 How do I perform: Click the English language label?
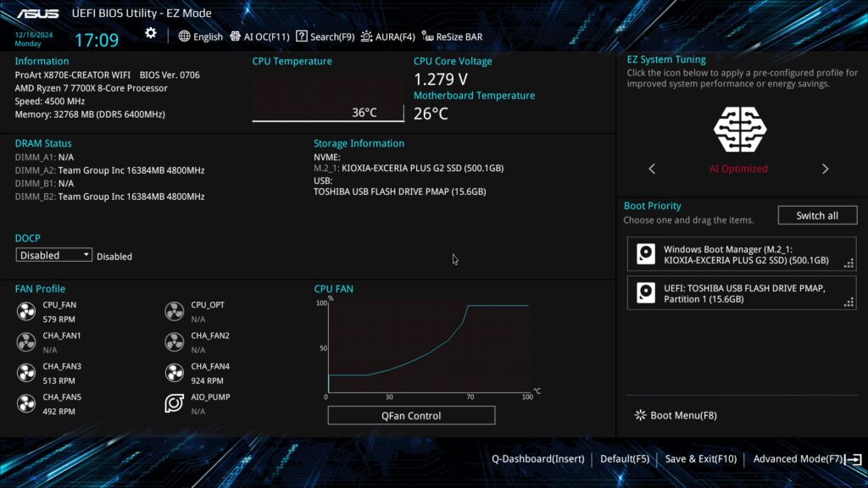click(x=209, y=37)
